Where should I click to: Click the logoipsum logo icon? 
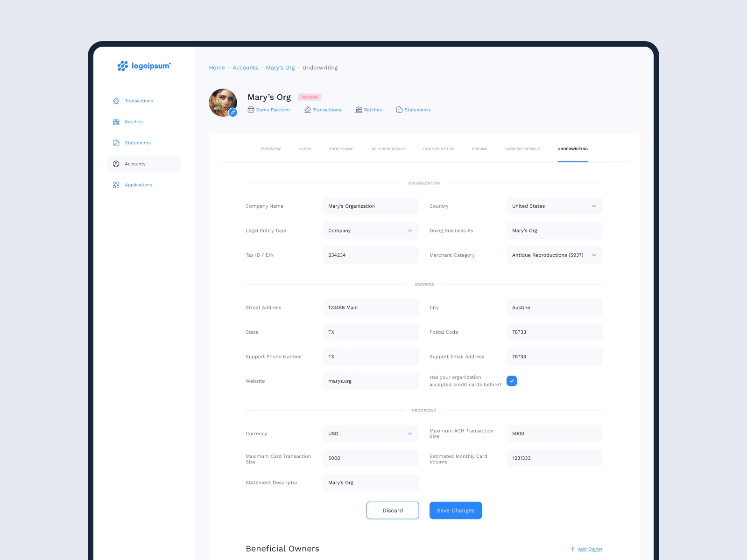[x=122, y=66]
